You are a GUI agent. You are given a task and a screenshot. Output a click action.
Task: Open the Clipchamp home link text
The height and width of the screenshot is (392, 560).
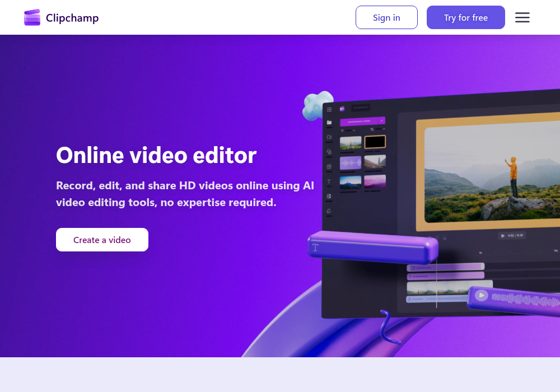(72, 18)
